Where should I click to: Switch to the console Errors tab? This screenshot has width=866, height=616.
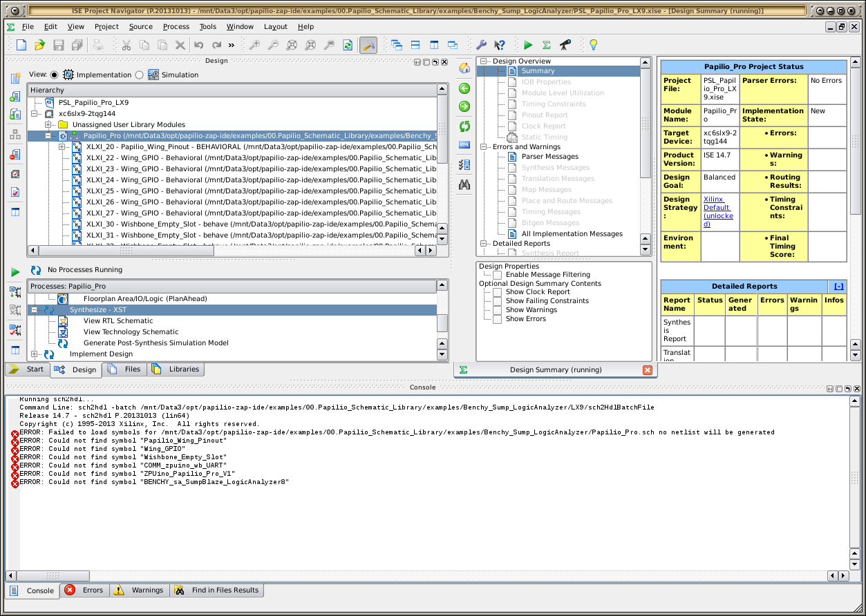pyautogui.click(x=84, y=590)
